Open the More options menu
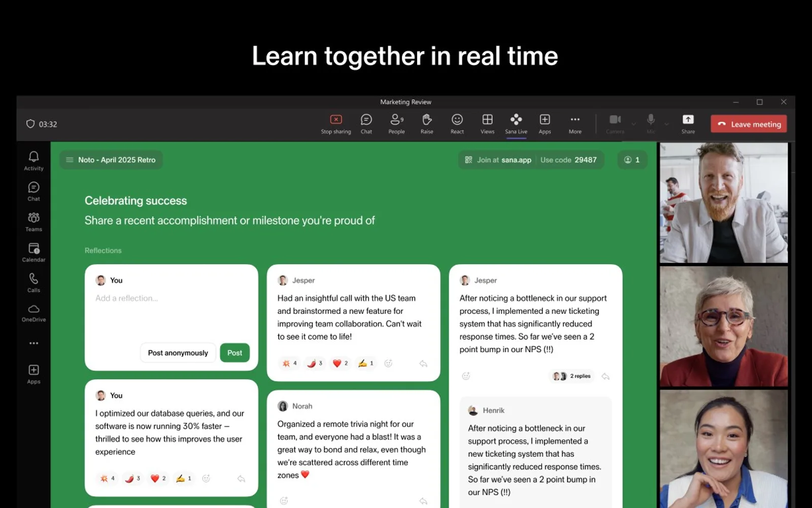812x508 pixels. click(575, 124)
